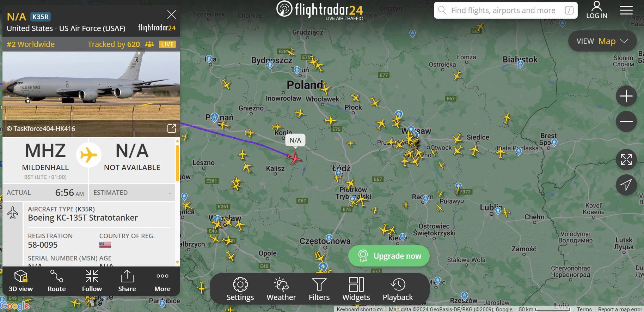Open the KC-135 aircraft photo in new window
The image size is (644, 312).
172,128
